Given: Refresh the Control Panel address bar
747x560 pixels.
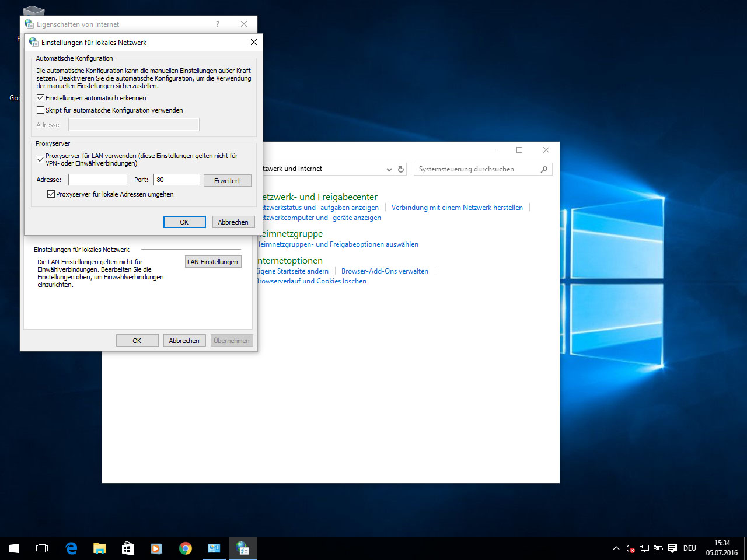Looking at the screenshot, I should point(401,169).
